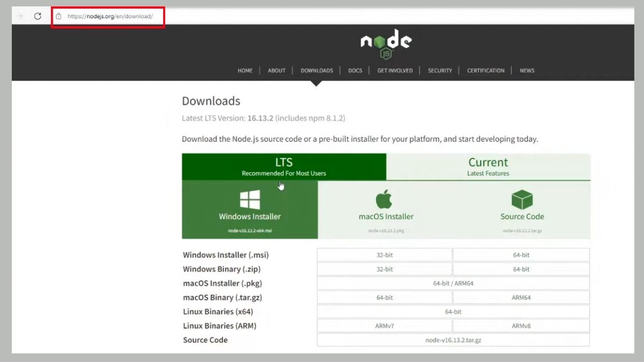
Task: Click the Windows logo installer icon
Action: [250, 200]
